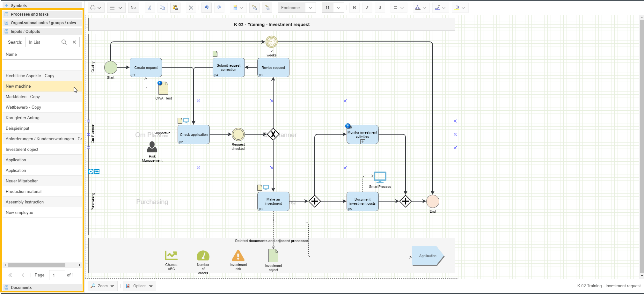Click the search magnifier icon
This screenshot has height=294, width=644.
click(64, 42)
